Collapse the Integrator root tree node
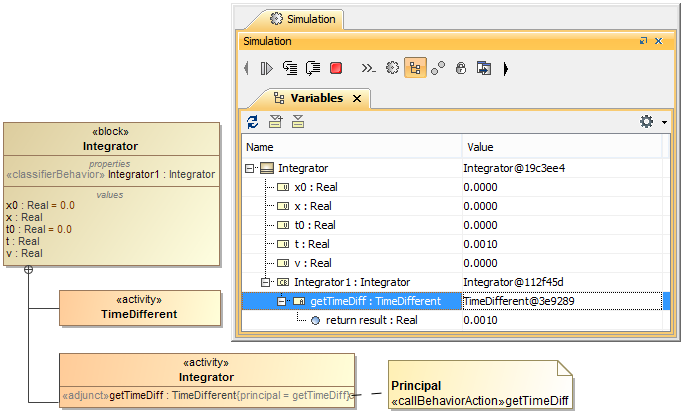 pos(250,168)
